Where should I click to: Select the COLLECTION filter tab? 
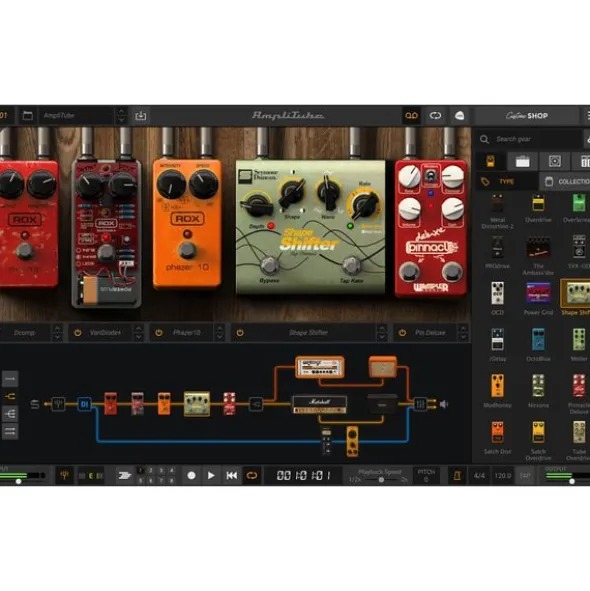tap(565, 182)
